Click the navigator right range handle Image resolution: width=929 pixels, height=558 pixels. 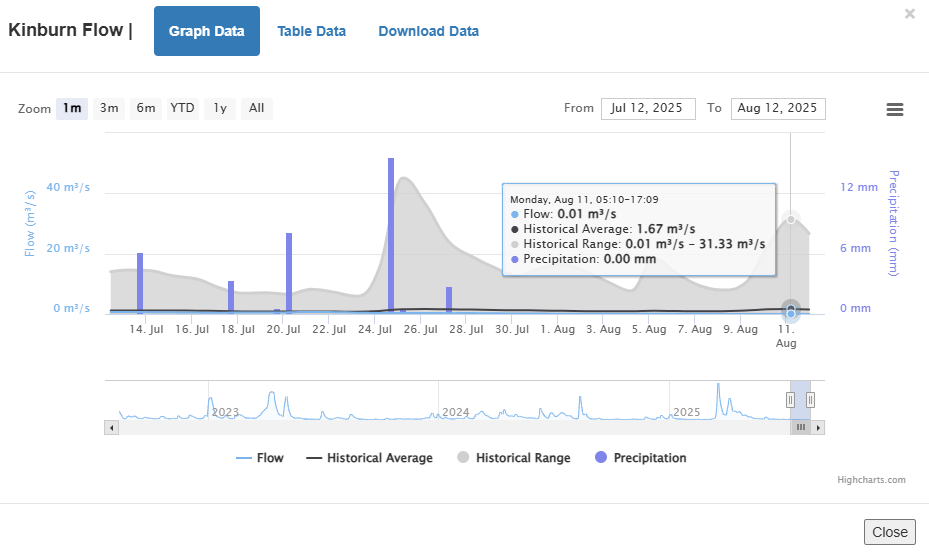(810, 400)
